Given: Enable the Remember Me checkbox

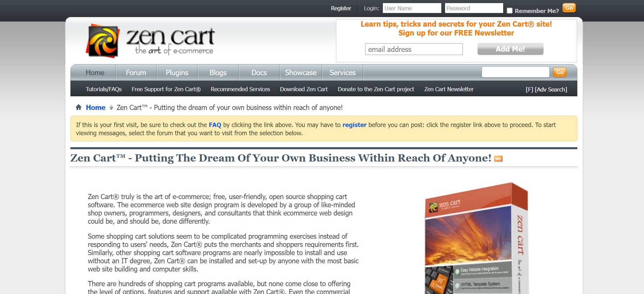Looking at the screenshot, I should tap(510, 11).
